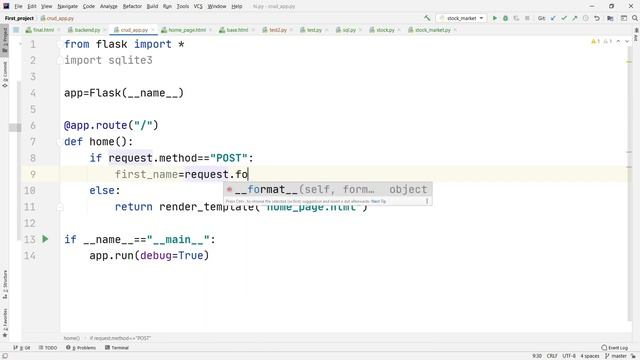Open the Terminal tool window
This screenshot has height=360, width=640.
tap(117, 348)
